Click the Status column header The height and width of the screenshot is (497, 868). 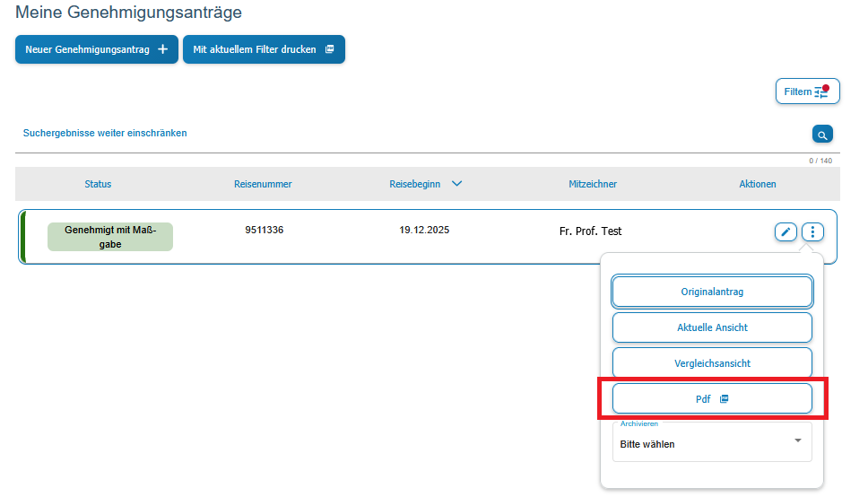pos(98,184)
